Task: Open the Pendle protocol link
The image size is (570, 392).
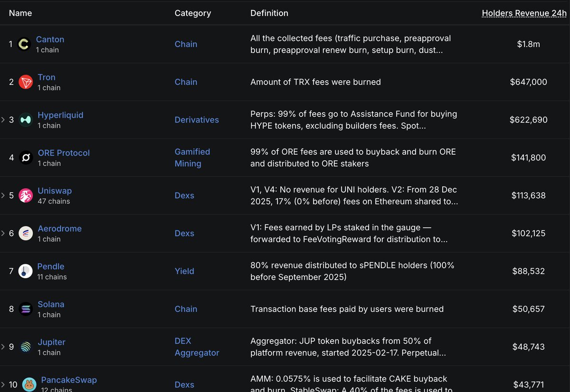Action: 51,267
